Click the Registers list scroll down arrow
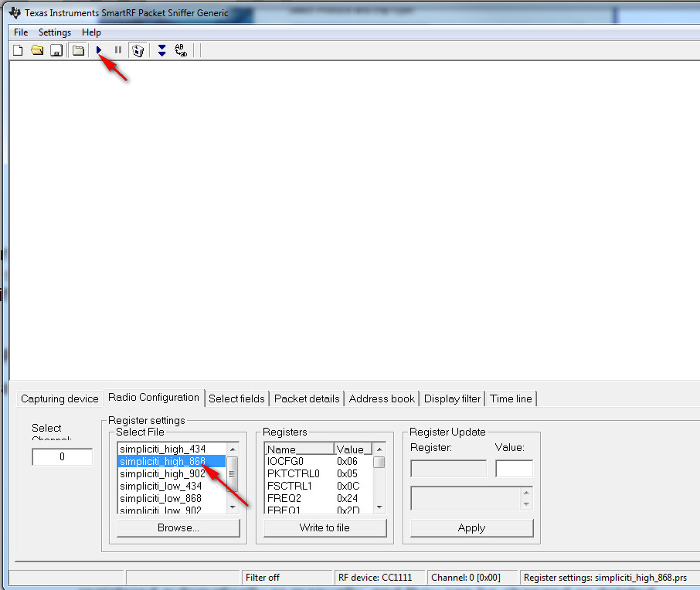The height and width of the screenshot is (590, 700). coord(379,507)
